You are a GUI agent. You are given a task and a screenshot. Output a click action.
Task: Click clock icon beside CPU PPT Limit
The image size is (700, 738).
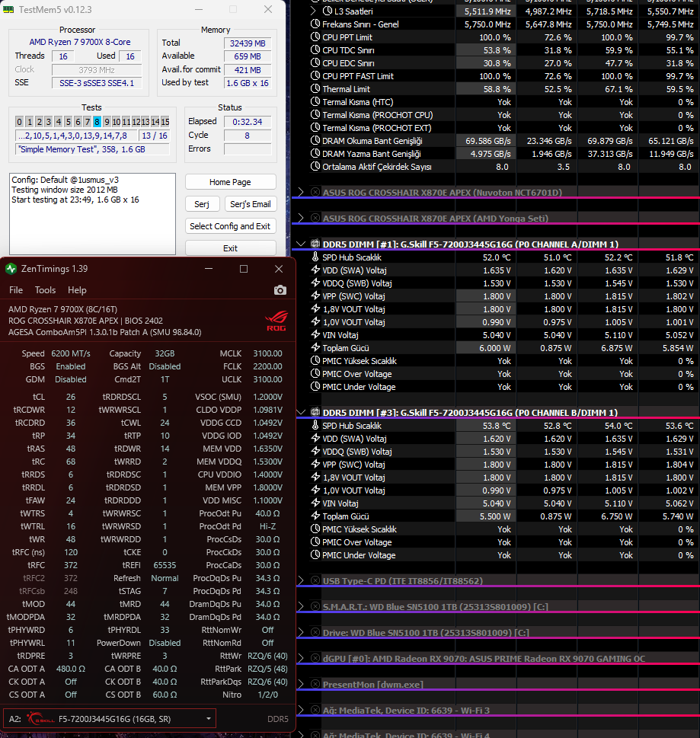(315, 37)
